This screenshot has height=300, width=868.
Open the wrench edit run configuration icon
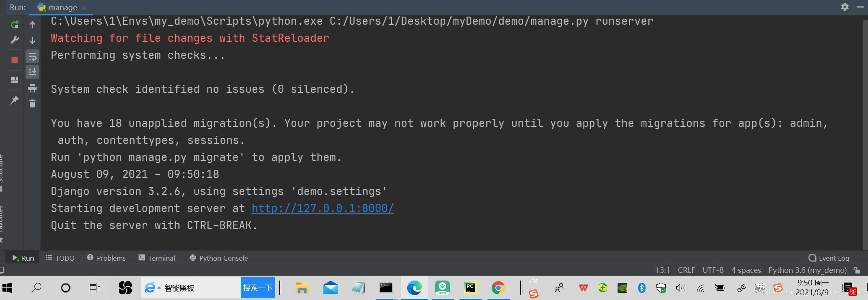pyautogui.click(x=15, y=40)
